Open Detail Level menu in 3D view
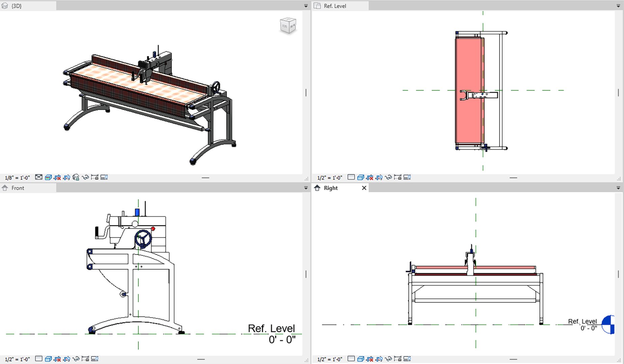The height and width of the screenshot is (364, 624). [39, 177]
